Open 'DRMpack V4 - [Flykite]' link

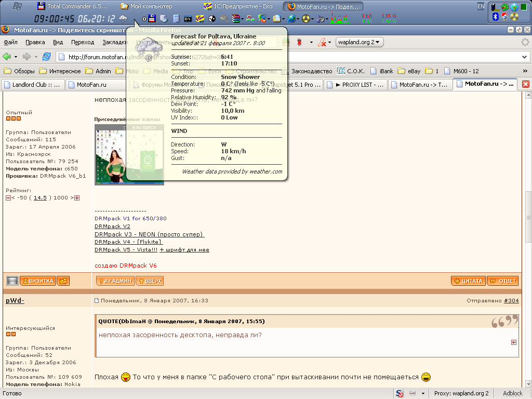129,242
